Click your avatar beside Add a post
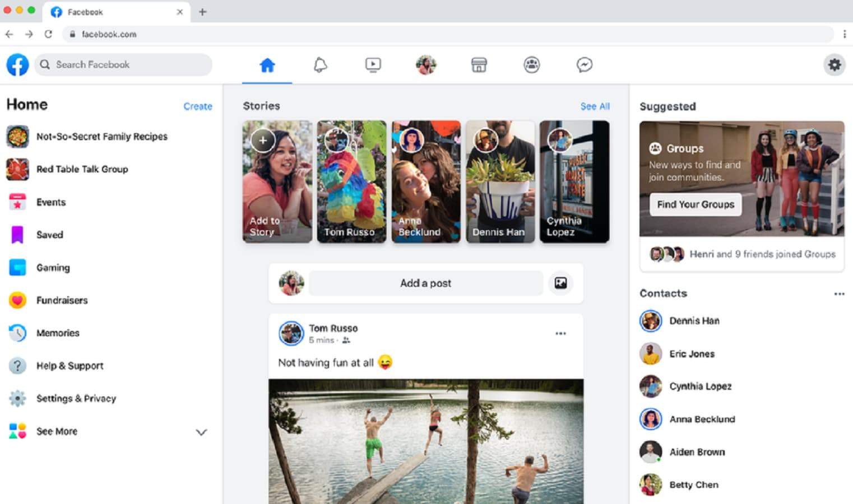Viewport: 853px width, 504px height. tap(291, 283)
